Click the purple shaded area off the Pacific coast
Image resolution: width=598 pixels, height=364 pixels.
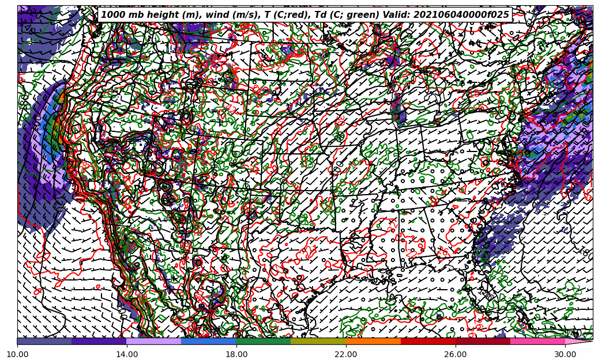point(35,173)
